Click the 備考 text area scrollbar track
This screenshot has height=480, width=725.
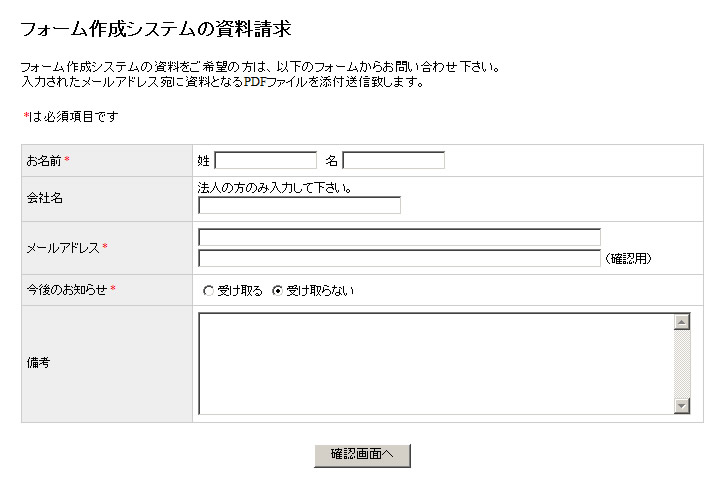(x=683, y=364)
